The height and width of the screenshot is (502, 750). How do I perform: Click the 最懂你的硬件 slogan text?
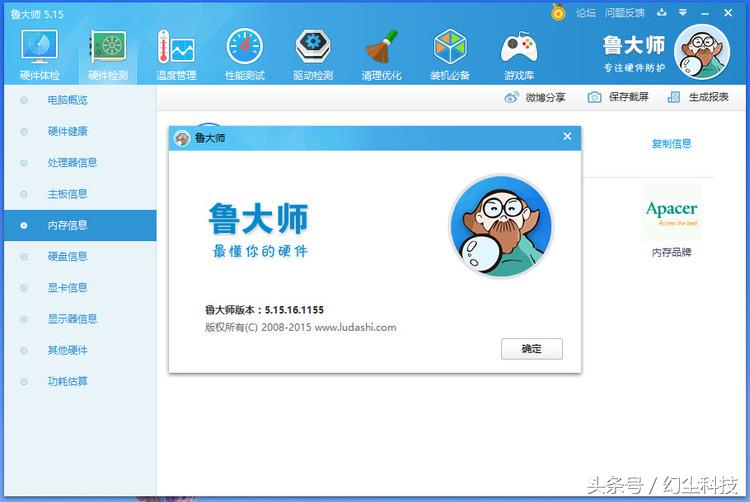tap(260, 251)
